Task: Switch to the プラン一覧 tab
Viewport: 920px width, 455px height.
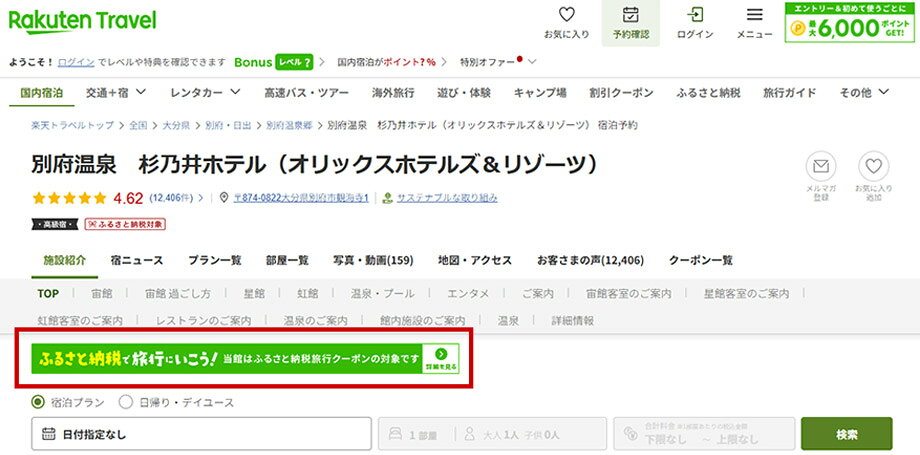Action: tap(215, 260)
